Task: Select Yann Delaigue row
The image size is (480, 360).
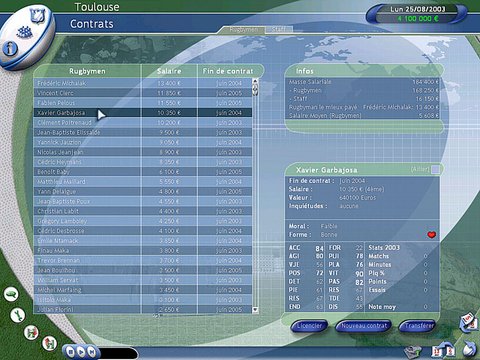Action: tap(143, 191)
